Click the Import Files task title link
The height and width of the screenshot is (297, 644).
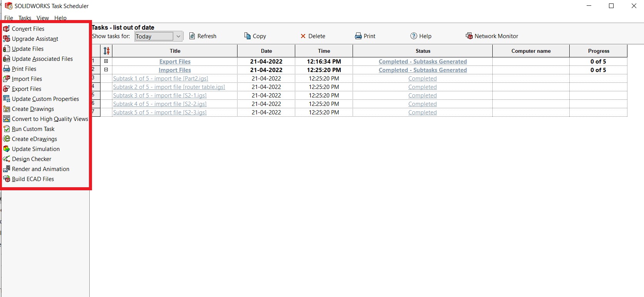pyautogui.click(x=175, y=70)
